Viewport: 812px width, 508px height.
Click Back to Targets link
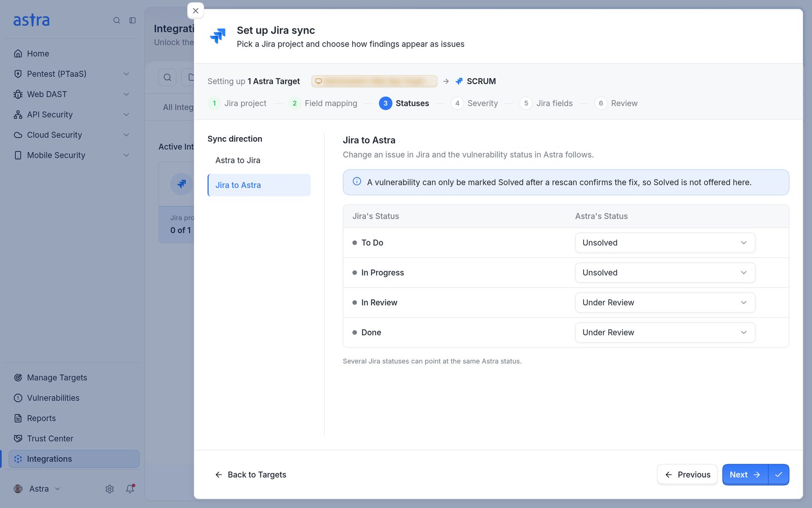(250, 474)
